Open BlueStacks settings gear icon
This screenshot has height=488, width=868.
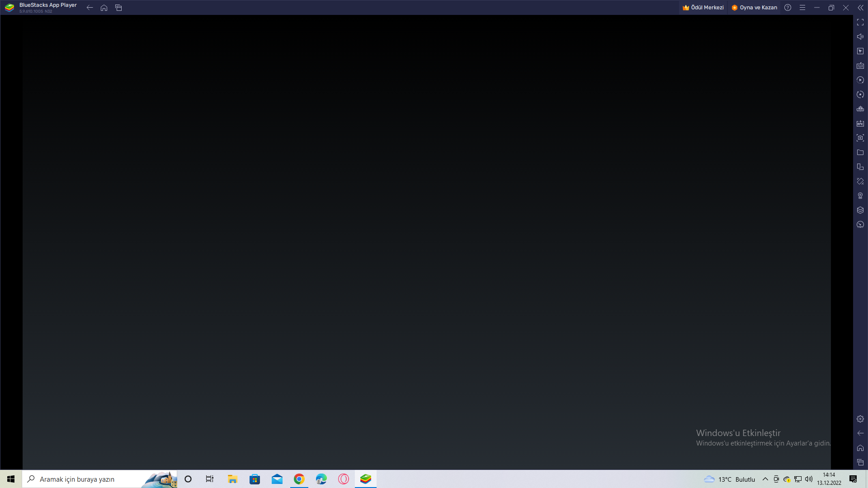860,419
